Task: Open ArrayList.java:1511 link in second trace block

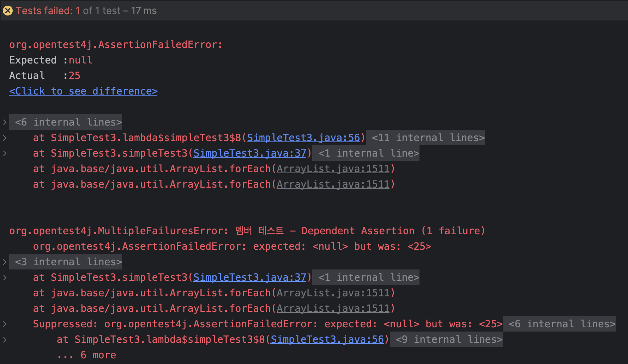Action: [x=333, y=292]
